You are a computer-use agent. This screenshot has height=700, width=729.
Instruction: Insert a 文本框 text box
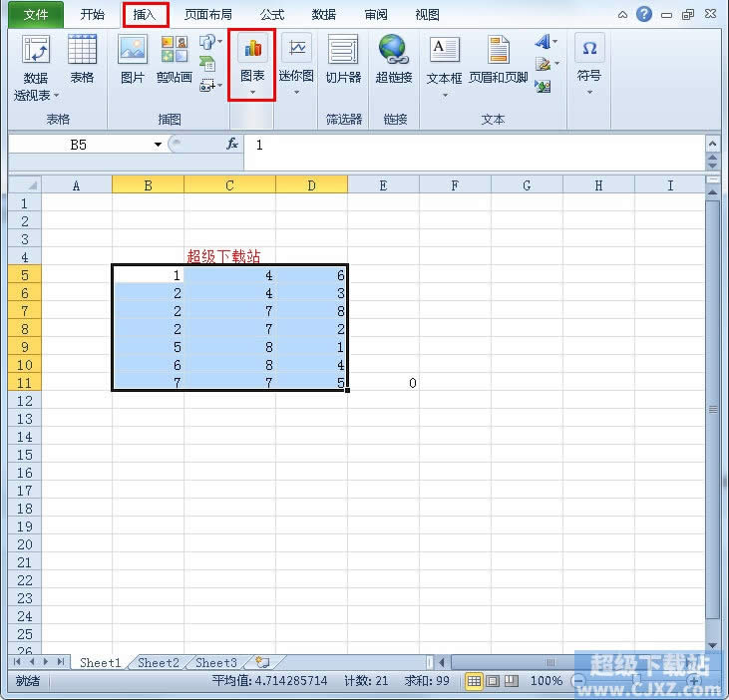(445, 66)
